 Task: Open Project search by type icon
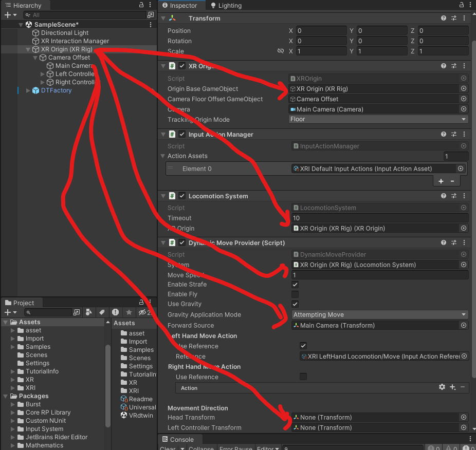[x=89, y=312]
